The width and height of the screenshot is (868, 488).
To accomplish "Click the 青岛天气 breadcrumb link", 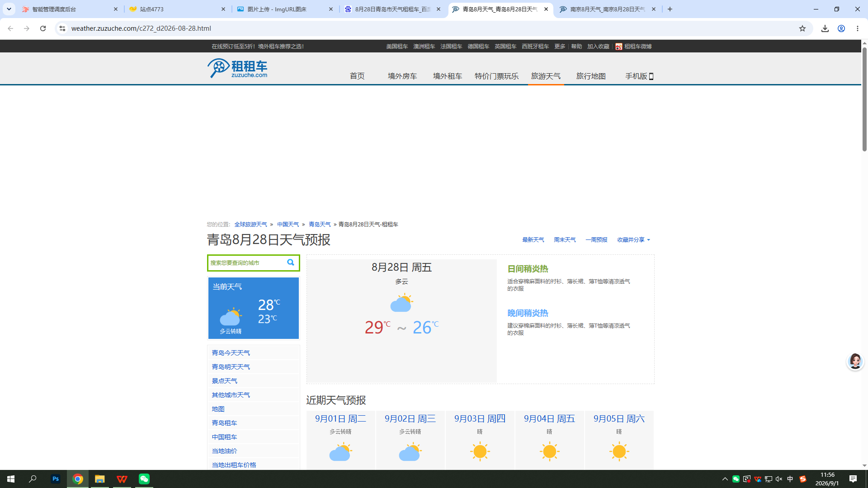I will pos(320,225).
